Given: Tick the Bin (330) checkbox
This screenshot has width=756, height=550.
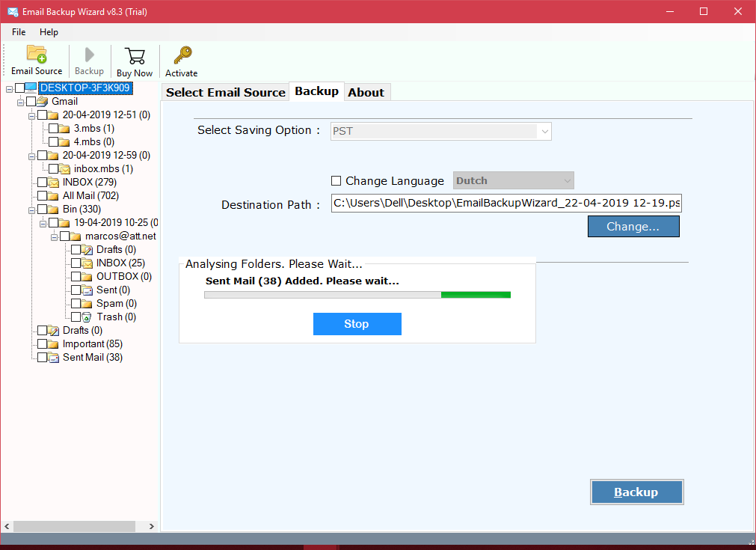Looking at the screenshot, I should click(43, 210).
